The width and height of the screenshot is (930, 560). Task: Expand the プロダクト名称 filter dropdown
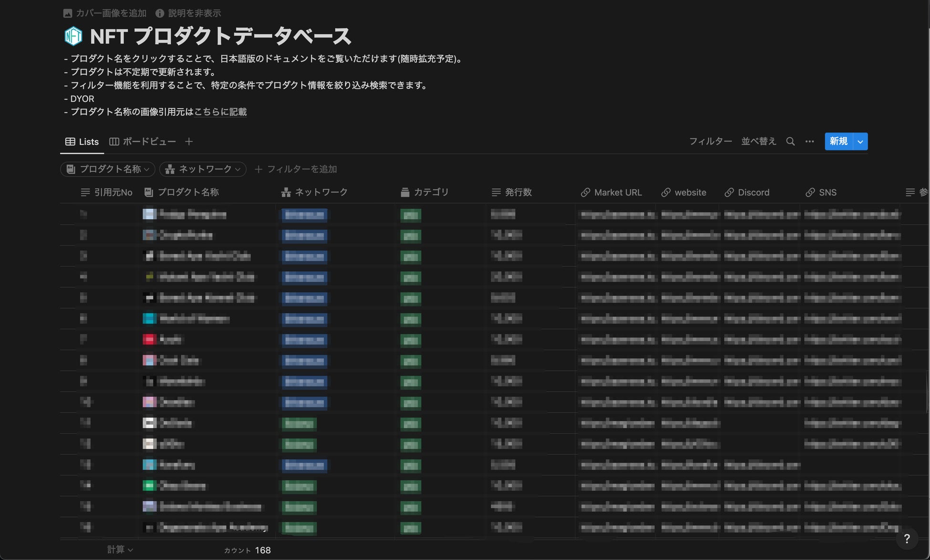tap(108, 169)
